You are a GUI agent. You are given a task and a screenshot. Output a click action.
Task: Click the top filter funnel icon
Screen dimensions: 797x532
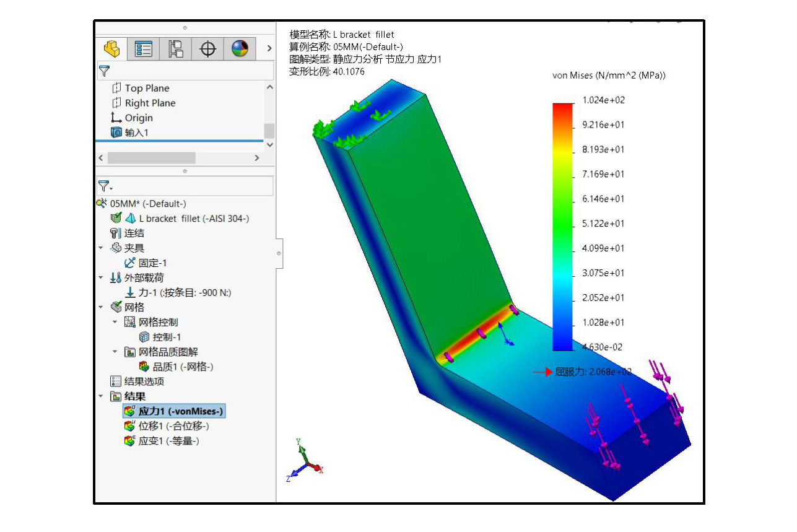pyautogui.click(x=104, y=71)
